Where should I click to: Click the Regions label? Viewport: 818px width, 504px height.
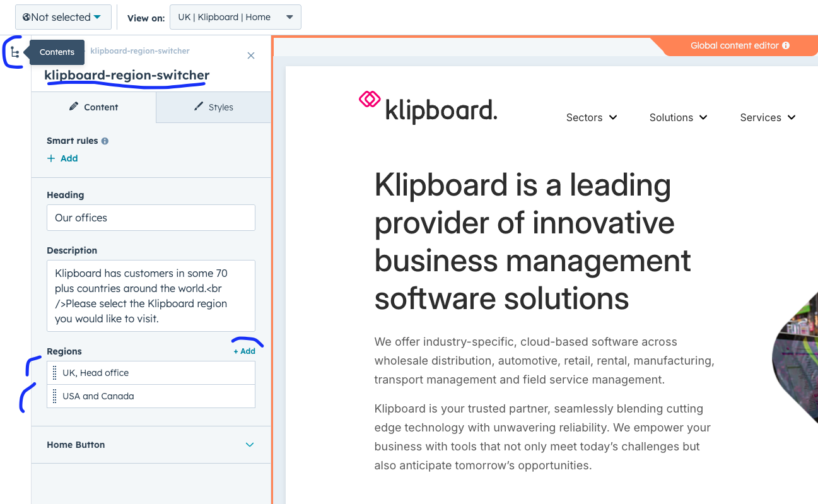tap(64, 351)
